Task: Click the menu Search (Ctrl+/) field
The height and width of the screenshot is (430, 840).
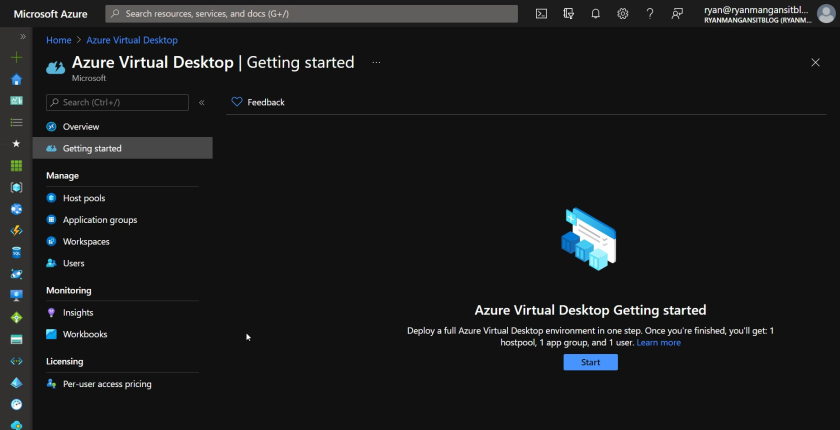Action: pos(117,102)
